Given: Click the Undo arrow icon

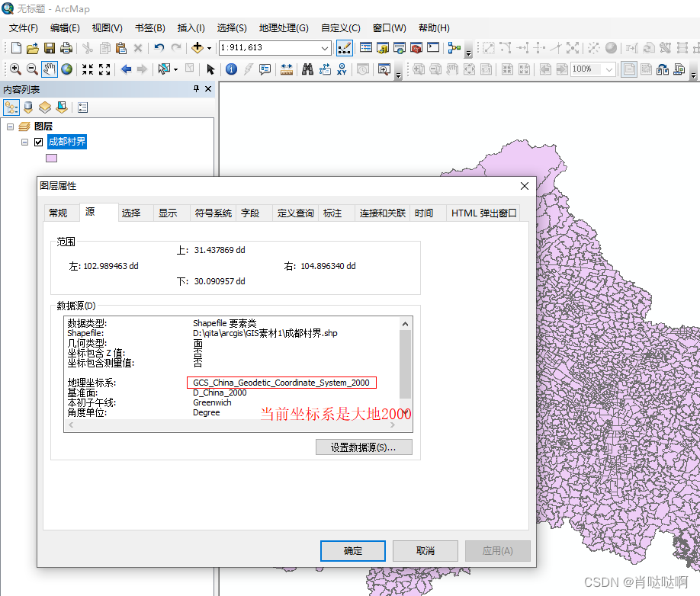Looking at the screenshot, I should [159, 48].
